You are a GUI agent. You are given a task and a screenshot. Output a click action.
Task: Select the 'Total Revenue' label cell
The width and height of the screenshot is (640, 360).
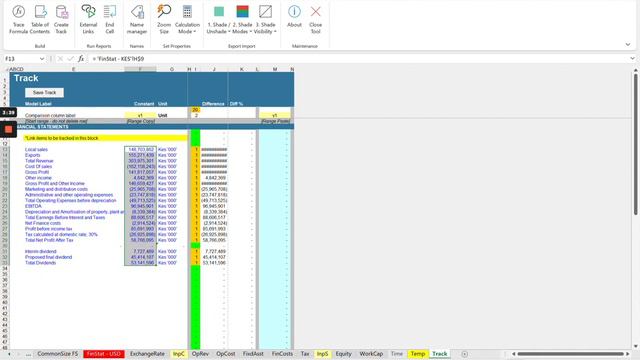[39, 161]
